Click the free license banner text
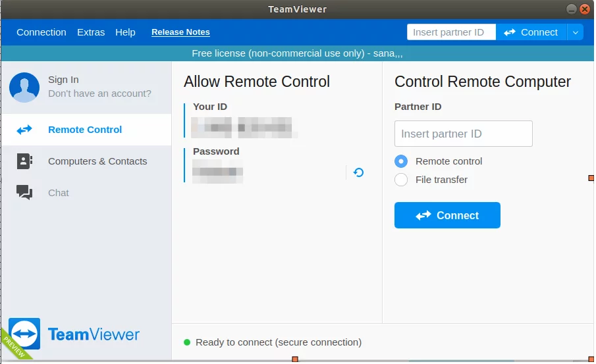The image size is (596, 364). (x=297, y=53)
